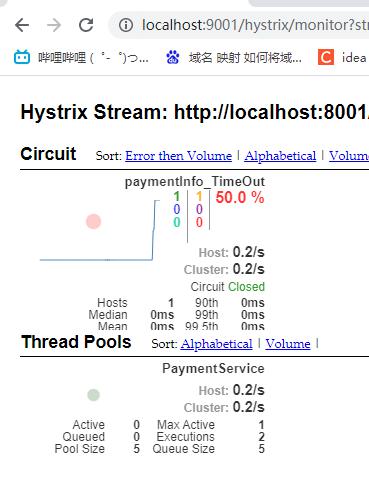Click the Active label in thread pool
The height and width of the screenshot is (486, 369).
pyautogui.click(x=89, y=425)
